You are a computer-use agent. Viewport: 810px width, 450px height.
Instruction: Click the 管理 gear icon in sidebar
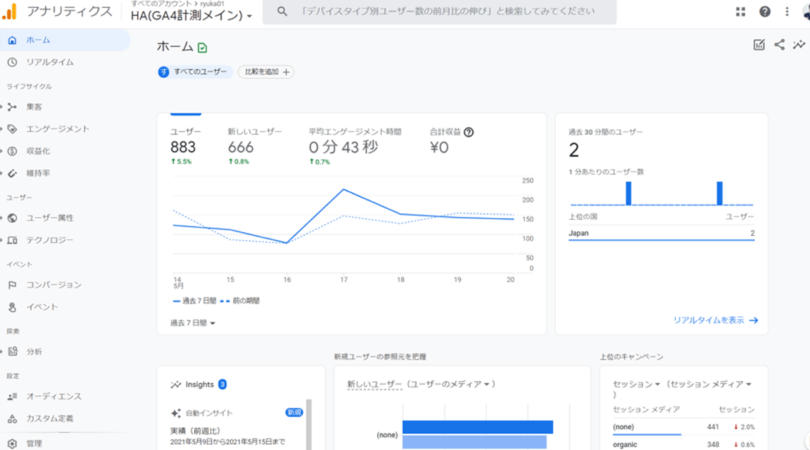[x=12, y=443]
